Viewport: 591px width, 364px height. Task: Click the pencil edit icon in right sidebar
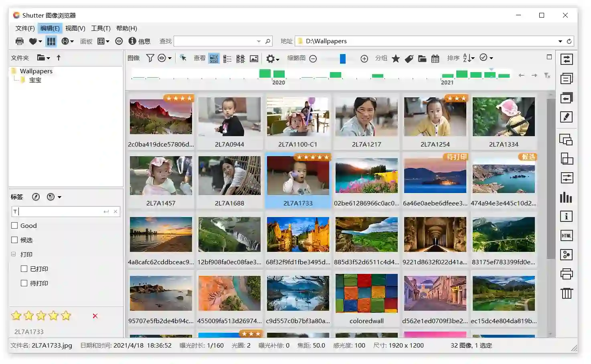click(x=567, y=117)
